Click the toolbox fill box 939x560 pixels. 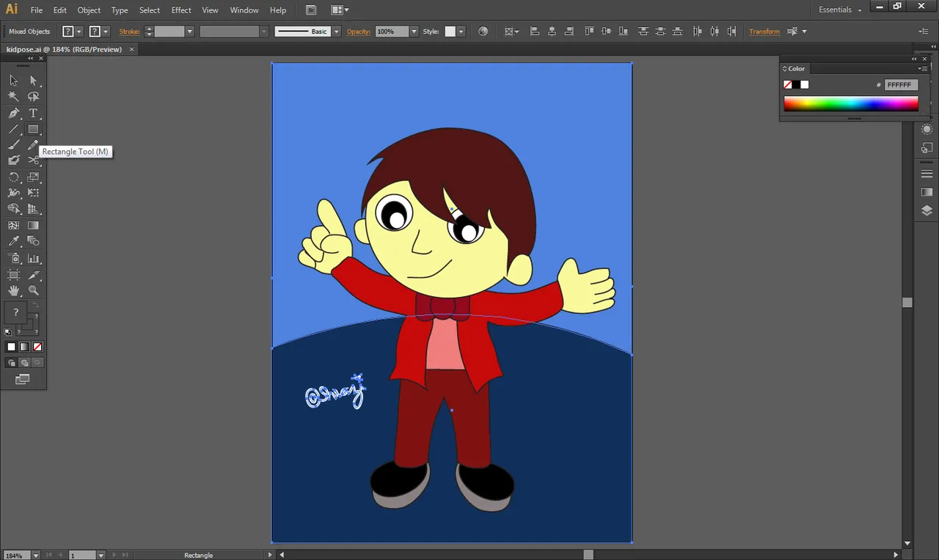click(15, 312)
